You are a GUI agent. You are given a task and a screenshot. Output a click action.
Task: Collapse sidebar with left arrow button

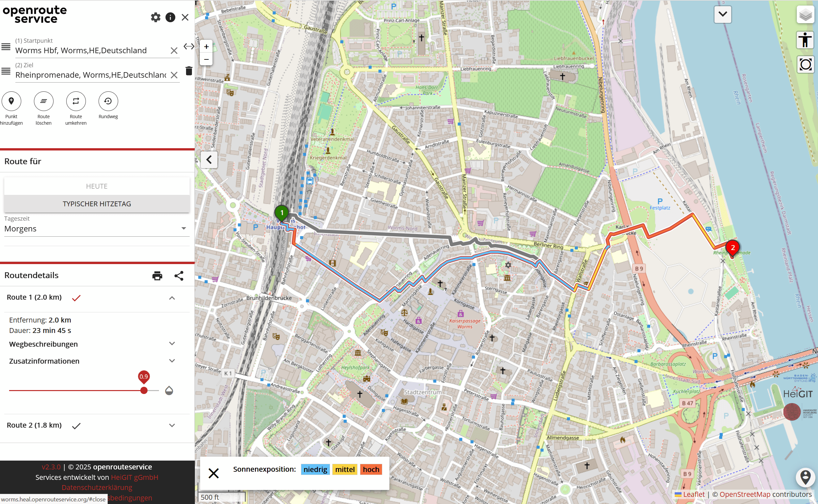(209, 160)
